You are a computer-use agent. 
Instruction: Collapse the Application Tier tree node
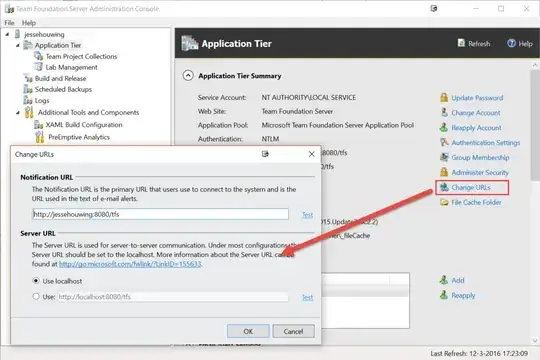coord(18,45)
